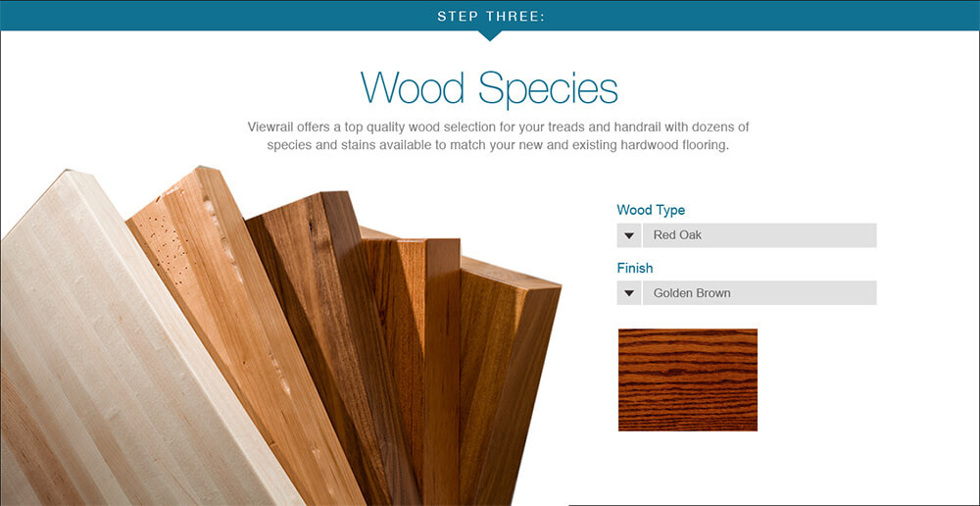Viewport: 980px width, 506px height.
Task: Select the Red Oak wood type field
Action: click(x=759, y=235)
